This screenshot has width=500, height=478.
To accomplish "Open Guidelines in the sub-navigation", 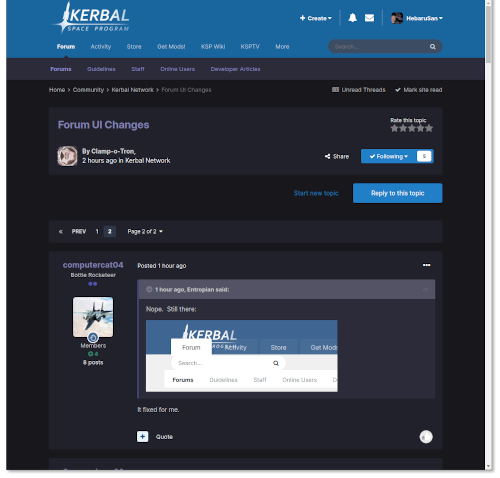I will [x=101, y=69].
